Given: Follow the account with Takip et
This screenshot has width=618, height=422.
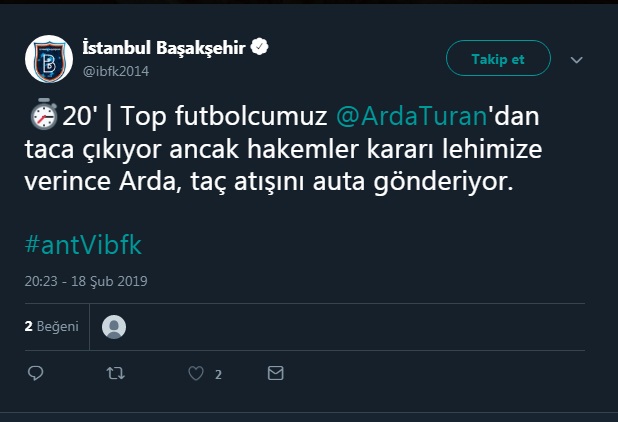Looking at the screenshot, I should pos(498,58).
